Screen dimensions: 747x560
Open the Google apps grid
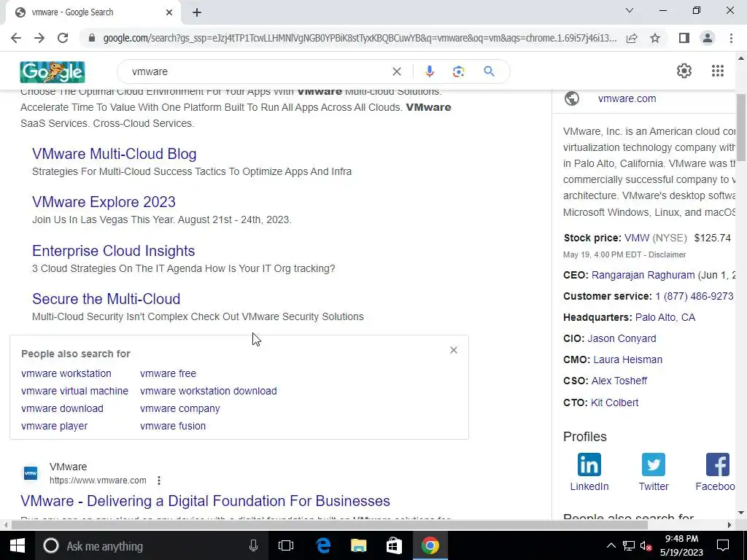click(x=718, y=71)
